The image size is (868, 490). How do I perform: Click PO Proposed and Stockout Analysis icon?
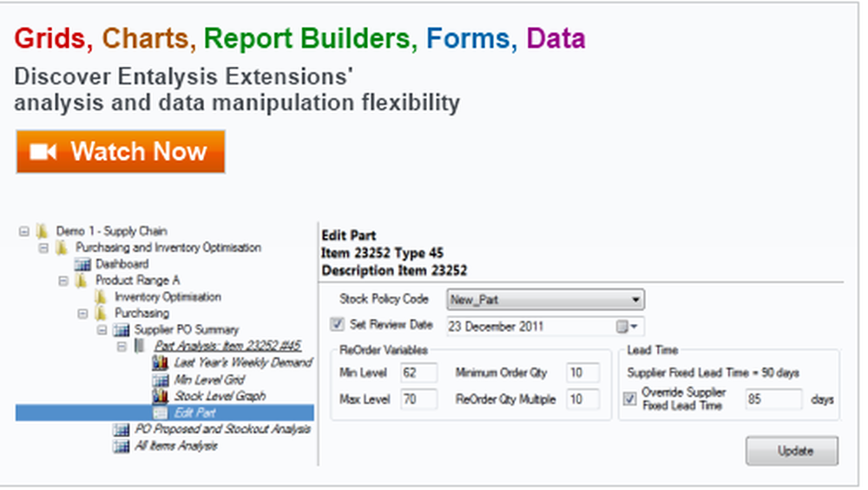(122, 429)
